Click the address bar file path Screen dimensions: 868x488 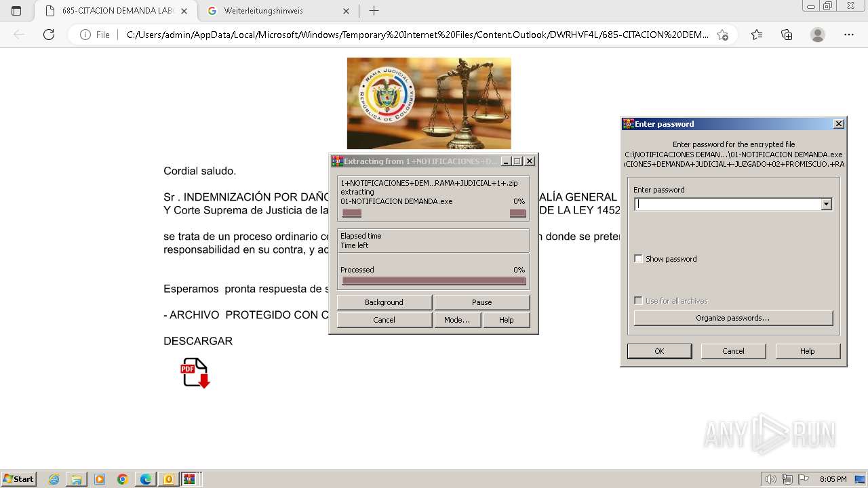(418, 35)
